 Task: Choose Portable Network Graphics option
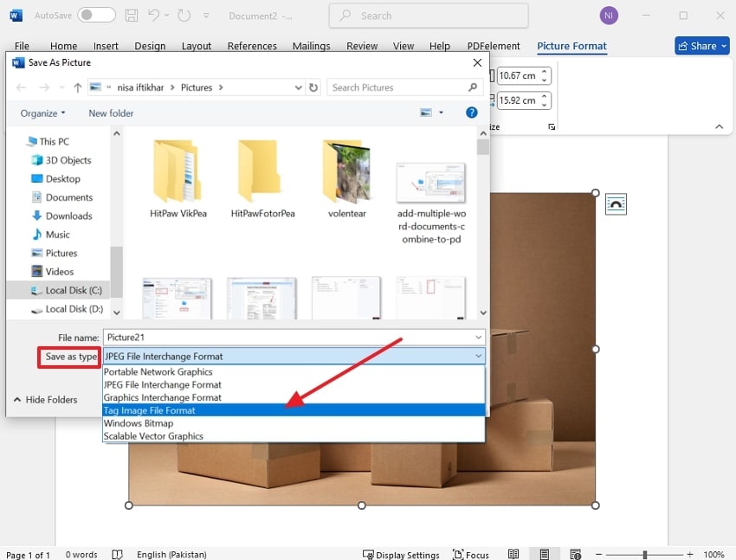[294, 372]
